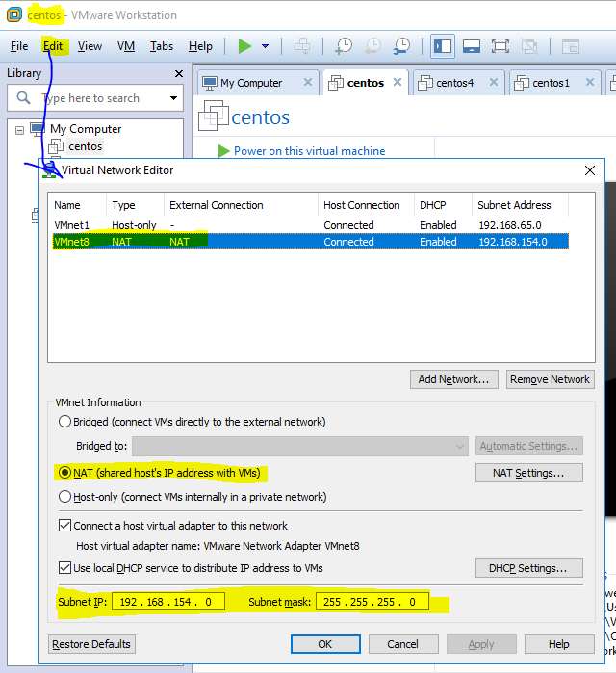
Task: Select the Host-only radio option
Action: tap(64, 497)
